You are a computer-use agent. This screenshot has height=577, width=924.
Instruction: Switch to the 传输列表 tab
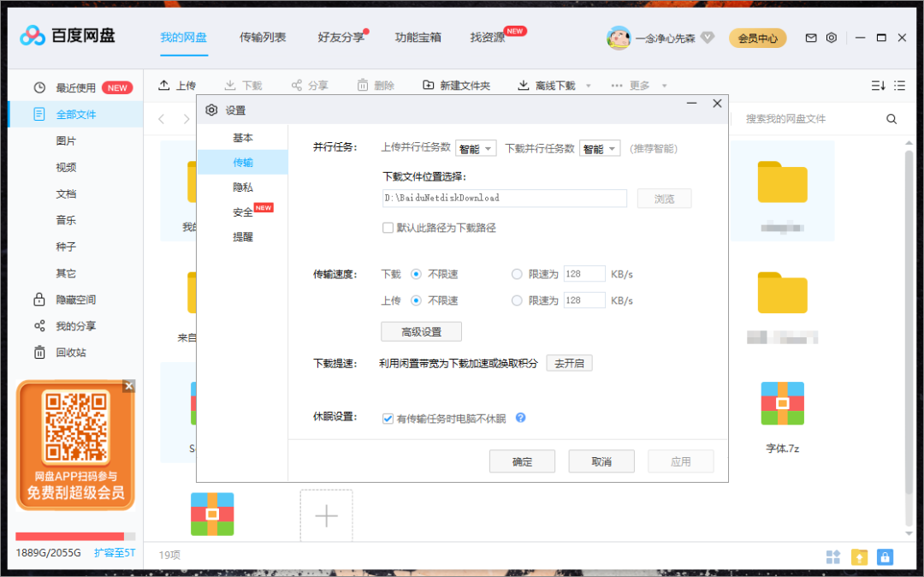click(263, 38)
